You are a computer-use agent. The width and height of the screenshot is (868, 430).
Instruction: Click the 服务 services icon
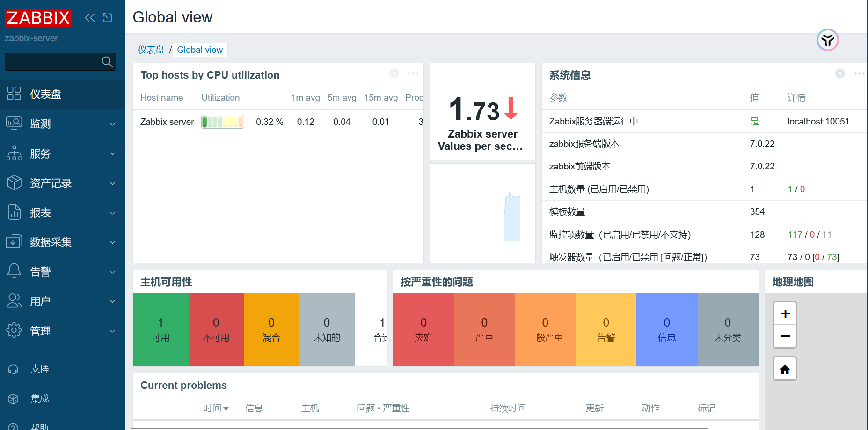(14, 153)
